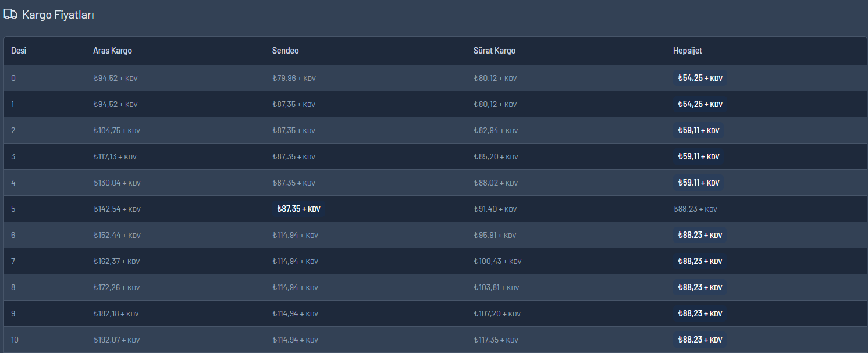
Task: Click the Hepsijet column header
Action: tap(688, 51)
